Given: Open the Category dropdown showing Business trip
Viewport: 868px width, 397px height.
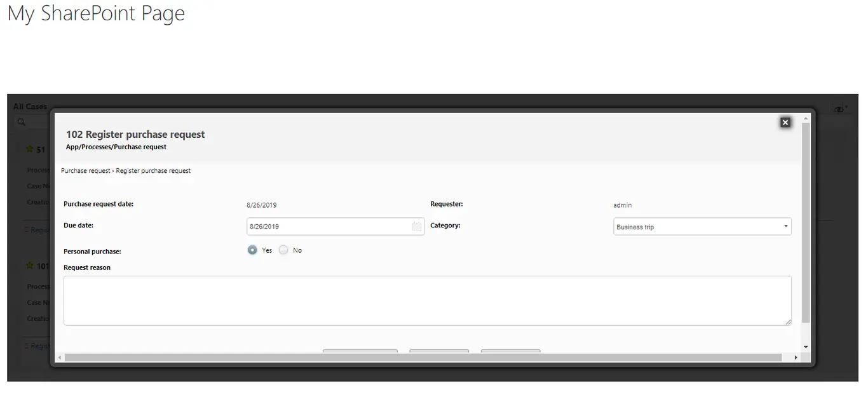Looking at the screenshot, I should pos(702,227).
